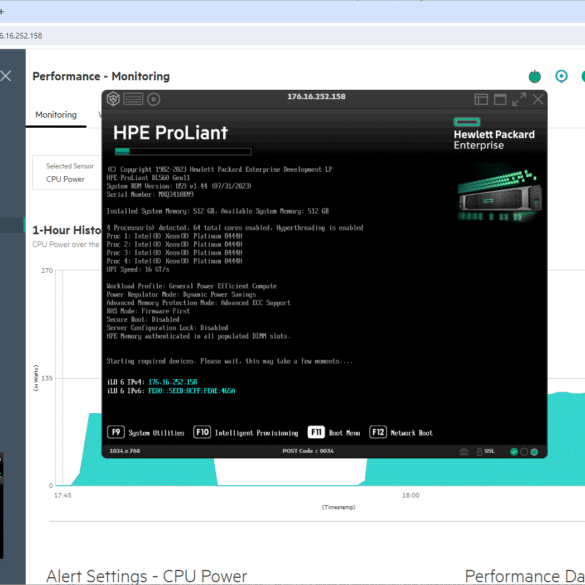Click the Alert Settings - CPU Power heading

pyautogui.click(x=147, y=576)
